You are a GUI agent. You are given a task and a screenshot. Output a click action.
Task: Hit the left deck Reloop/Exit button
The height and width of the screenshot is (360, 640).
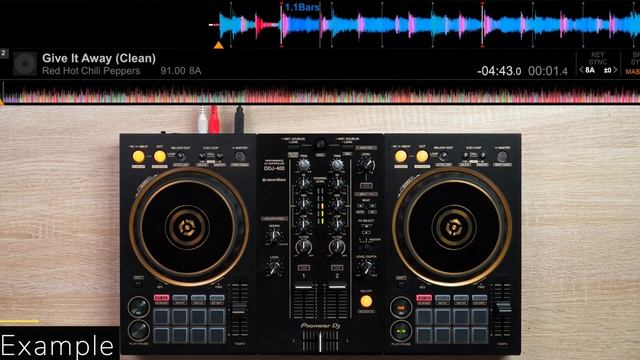(x=180, y=156)
